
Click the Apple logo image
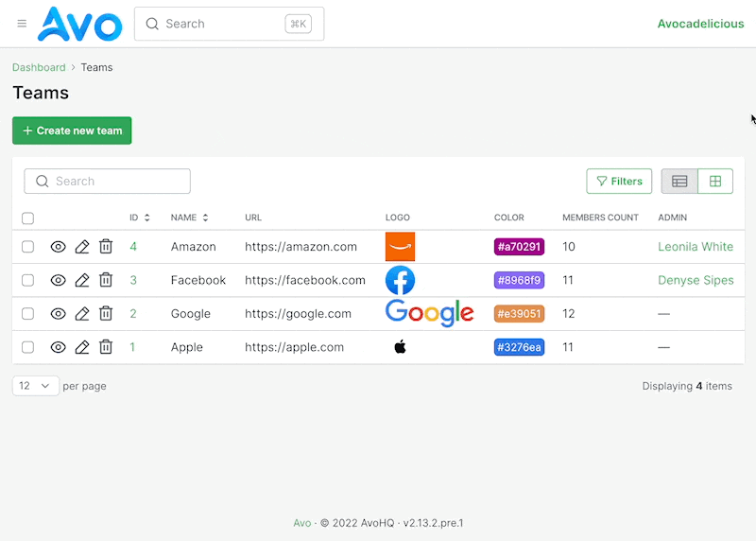(400, 347)
